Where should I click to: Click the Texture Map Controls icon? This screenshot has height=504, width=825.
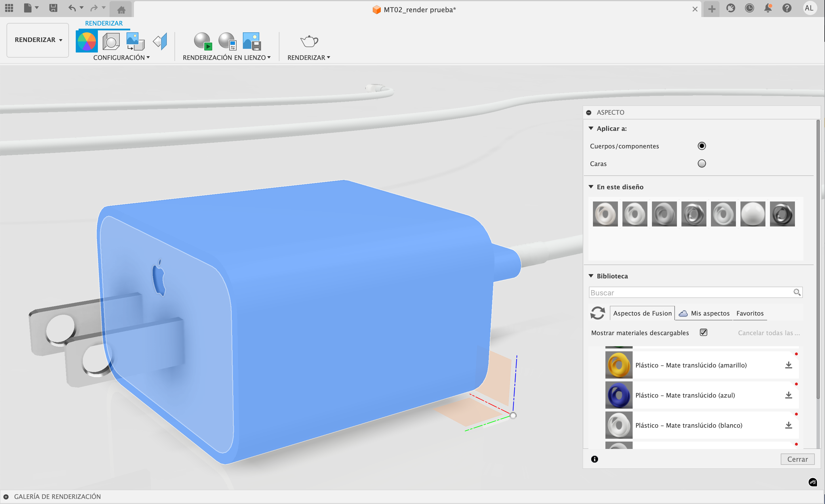pyautogui.click(x=160, y=41)
